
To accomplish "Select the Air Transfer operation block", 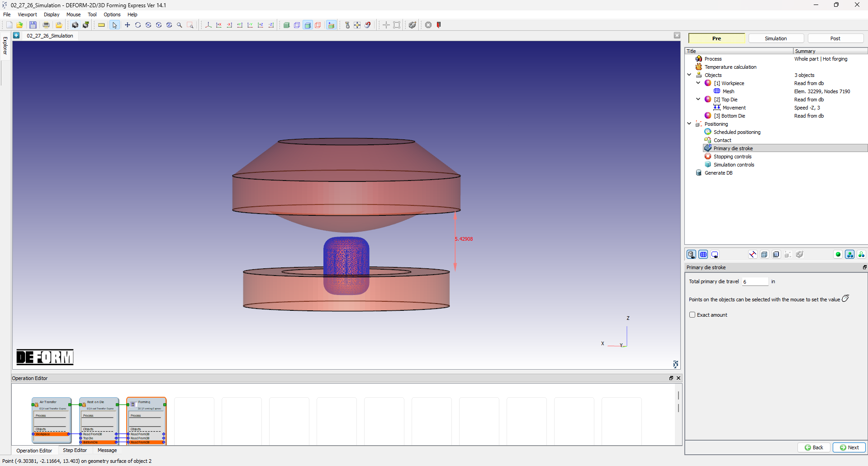I will point(52,420).
